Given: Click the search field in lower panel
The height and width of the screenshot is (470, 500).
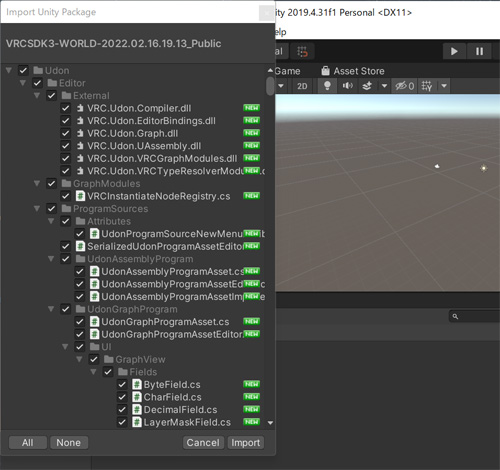Looking at the screenshot, I should coord(475,316).
